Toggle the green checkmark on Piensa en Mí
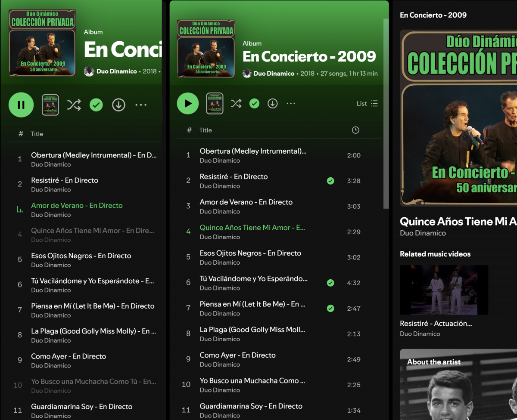The height and width of the screenshot is (420, 517). 330,308
